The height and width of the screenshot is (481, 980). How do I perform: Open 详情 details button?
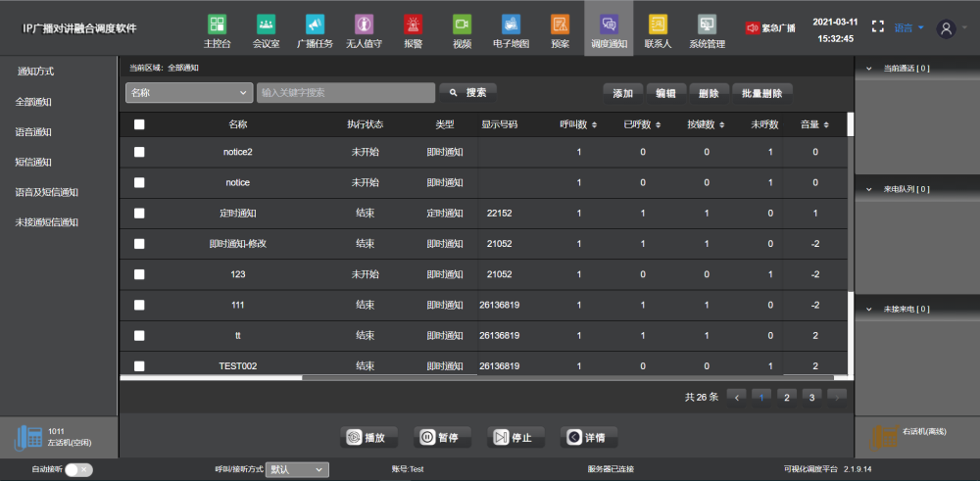tap(589, 437)
